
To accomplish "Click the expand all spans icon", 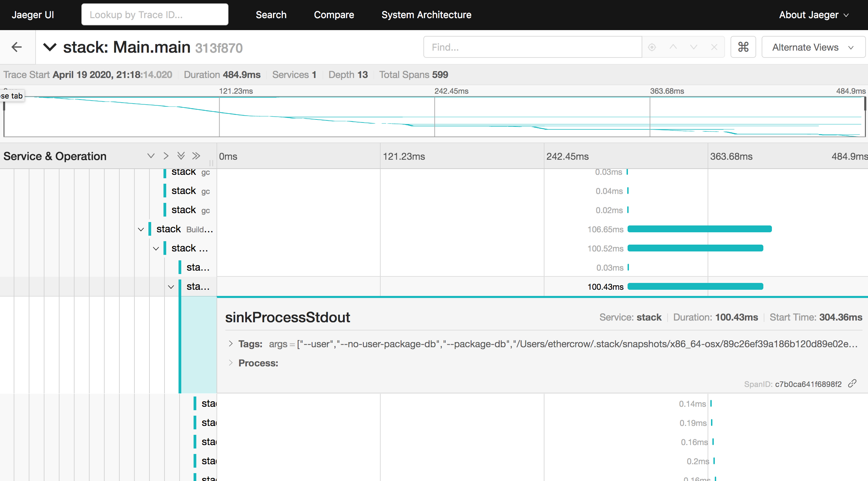I will 182,156.
